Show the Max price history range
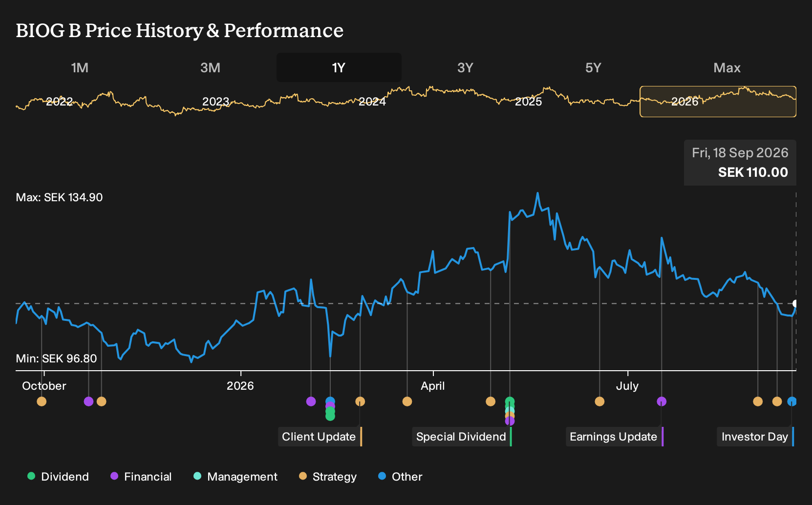 point(727,68)
